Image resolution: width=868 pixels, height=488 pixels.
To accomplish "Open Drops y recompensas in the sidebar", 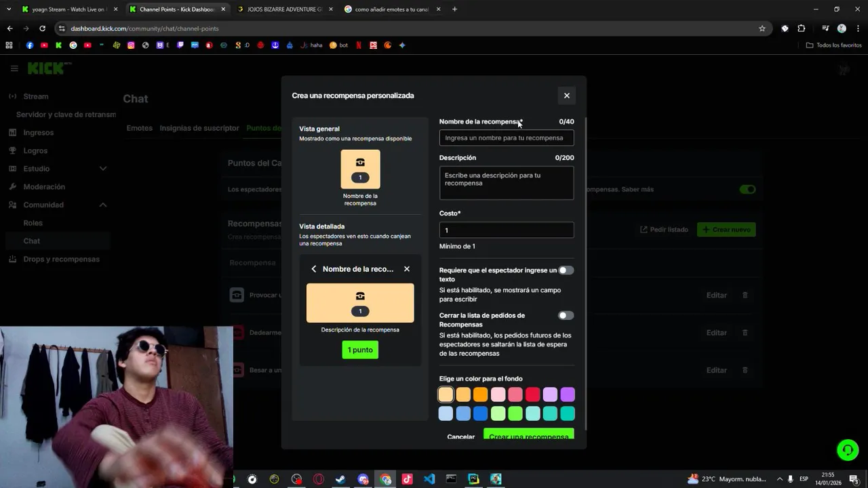I will pyautogui.click(x=61, y=260).
